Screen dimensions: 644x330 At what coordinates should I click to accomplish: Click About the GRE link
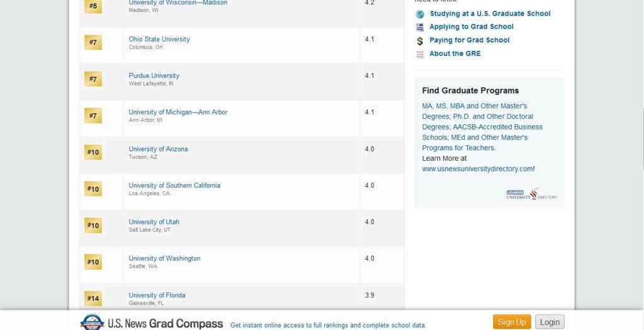coord(455,53)
